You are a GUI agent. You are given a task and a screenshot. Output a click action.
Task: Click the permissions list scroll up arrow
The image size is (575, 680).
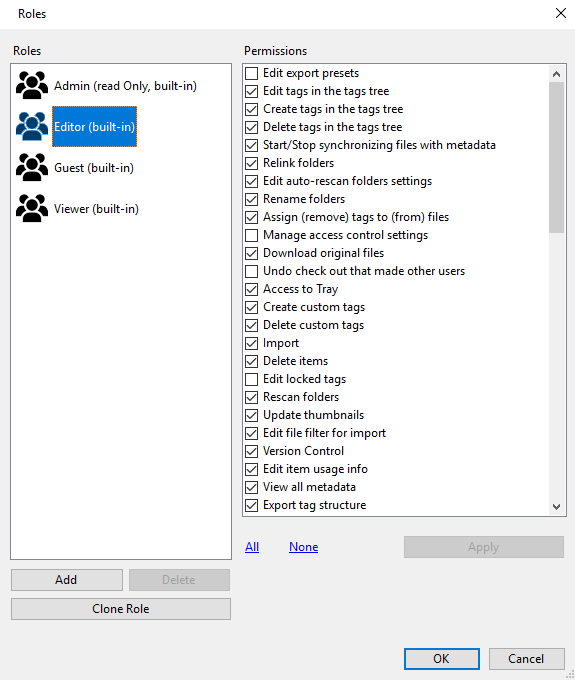(x=556, y=74)
